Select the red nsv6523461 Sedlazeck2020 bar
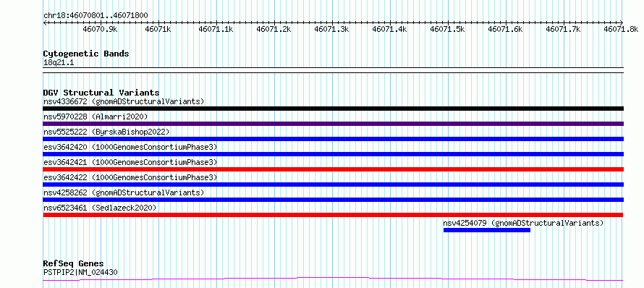 333,215
